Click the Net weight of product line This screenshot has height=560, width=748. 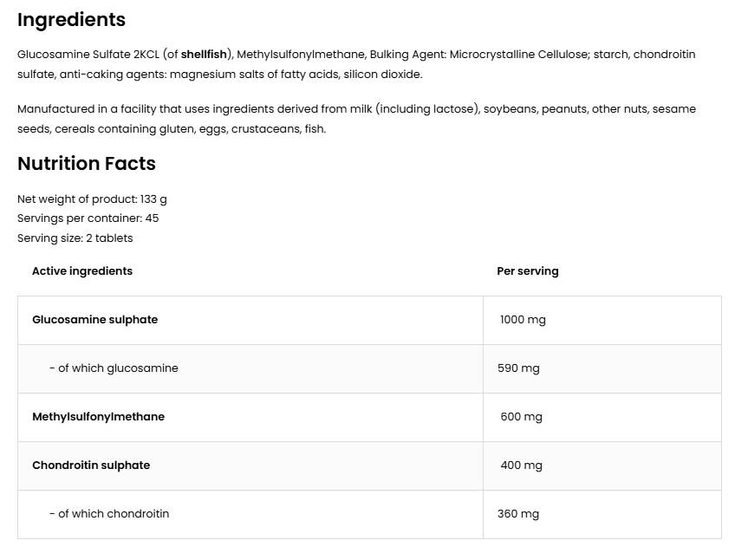click(92, 199)
